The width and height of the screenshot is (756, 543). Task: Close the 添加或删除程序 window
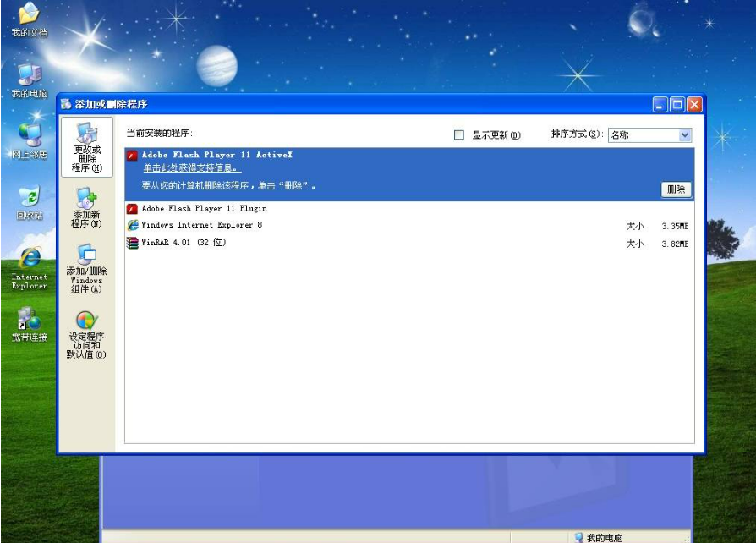tap(694, 105)
